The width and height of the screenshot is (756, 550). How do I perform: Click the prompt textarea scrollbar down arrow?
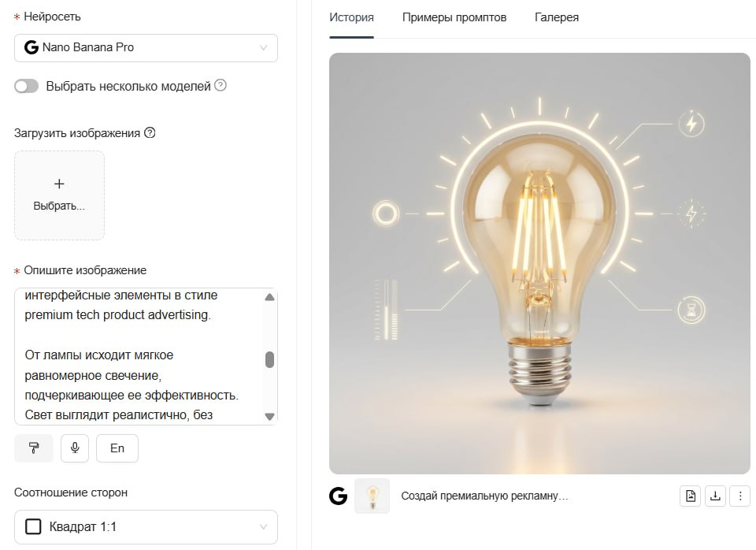point(269,416)
